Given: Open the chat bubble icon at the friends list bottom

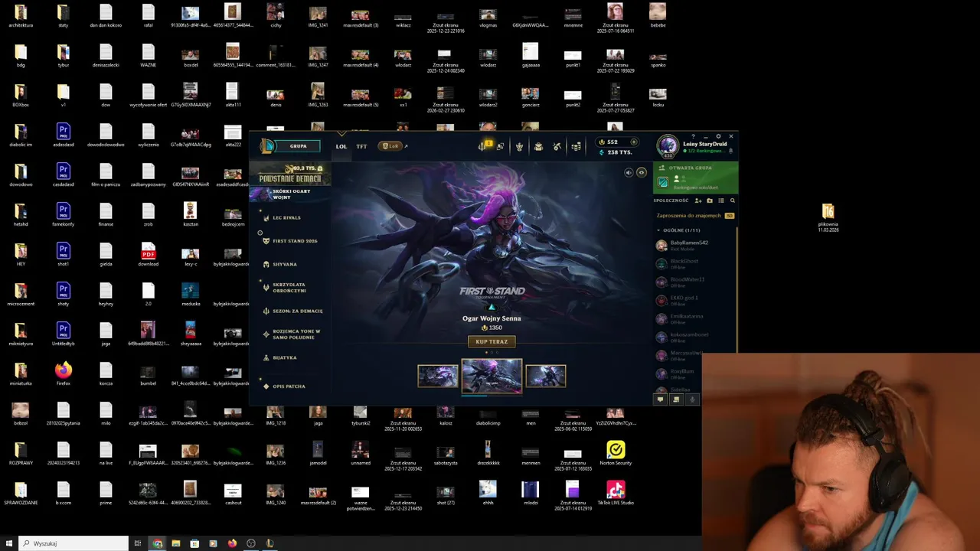Looking at the screenshot, I should click(x=660, y=399).
